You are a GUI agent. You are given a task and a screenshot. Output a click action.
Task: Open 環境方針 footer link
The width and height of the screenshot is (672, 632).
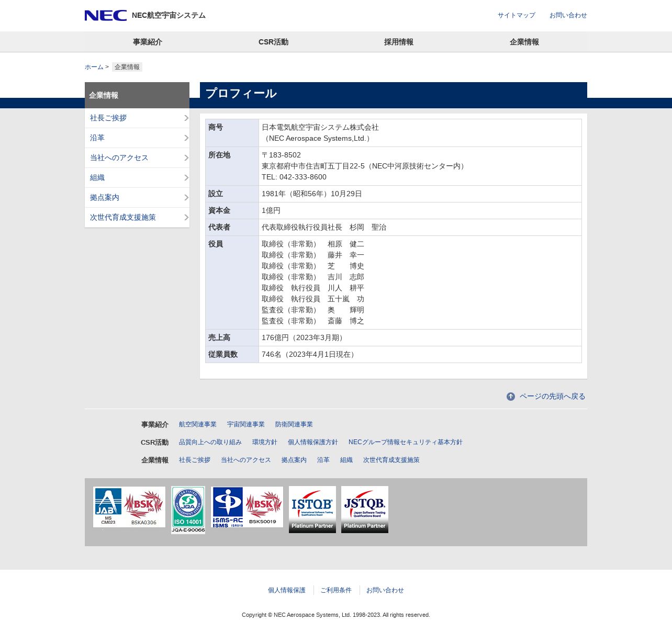pyautogui.click(x=265, y=442)
